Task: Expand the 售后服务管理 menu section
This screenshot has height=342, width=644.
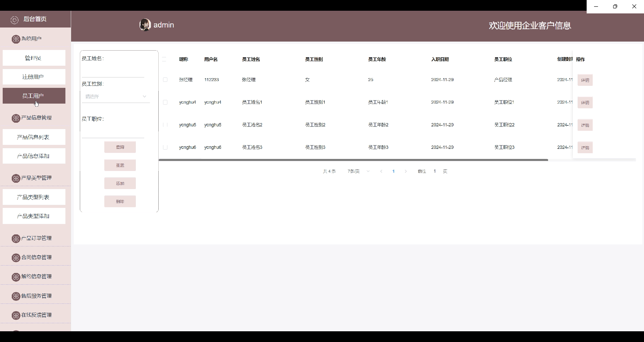Action: pyautogui.click(x=35, y=296)
